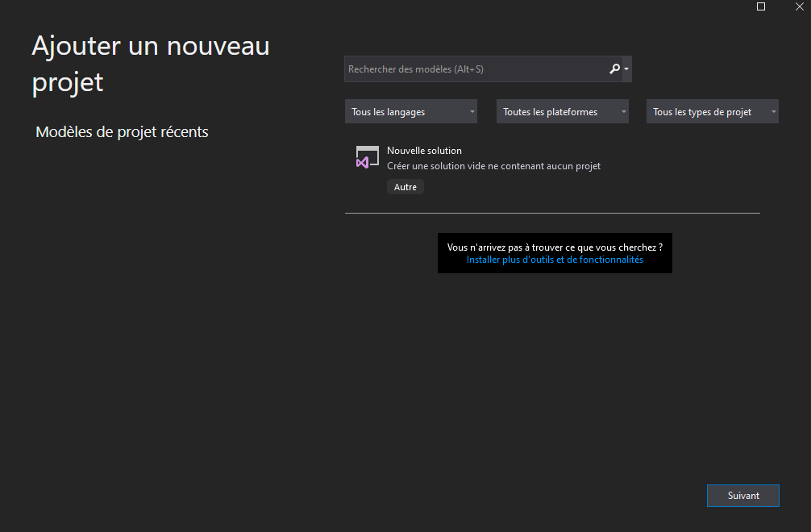Image resolution: width=811 pixels, height=532 pixels.
Task: Open the search history arrow beside the magnifier
Action: 626,69
